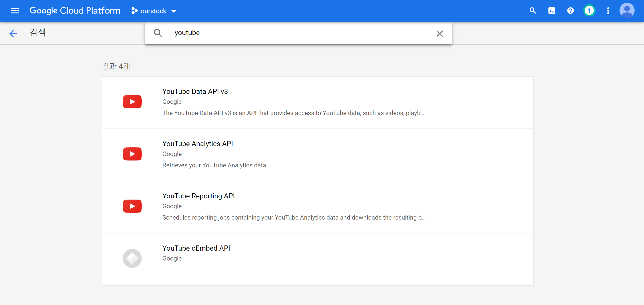Click the YouTube Data API v3 logo
This screenshot has height=305, width=644.
pyautogui.click(x=132, y=101)
